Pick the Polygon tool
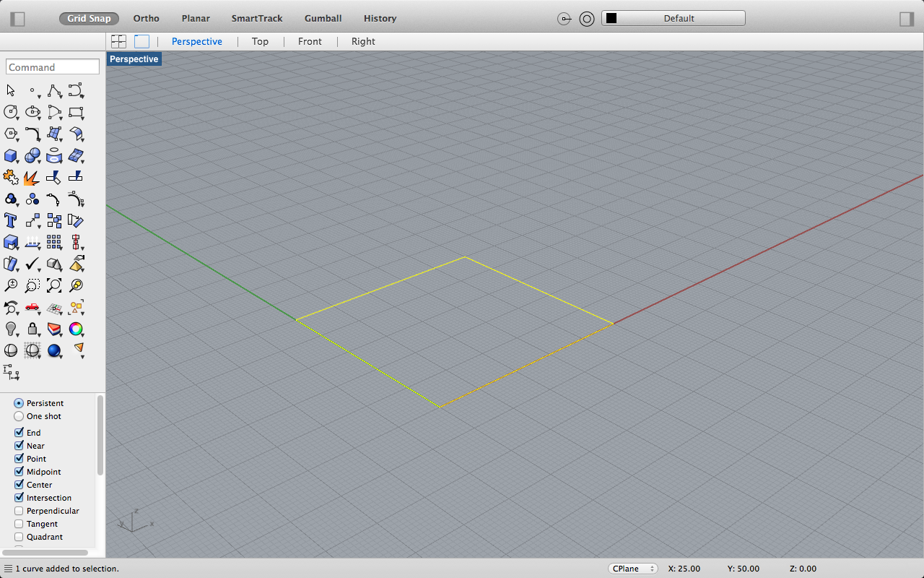This screenshot has width=924, height=578. point(11,134)
